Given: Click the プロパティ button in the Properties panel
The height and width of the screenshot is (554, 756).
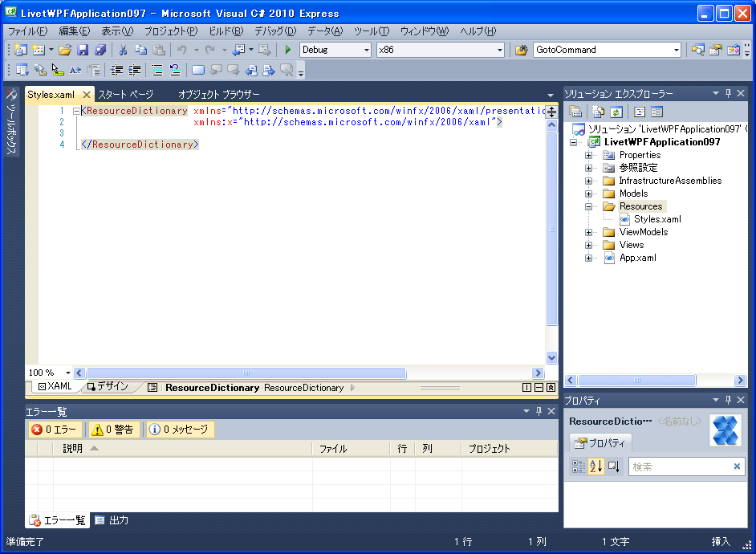Looking at the screenshot, I should click(x=601, y=442).
